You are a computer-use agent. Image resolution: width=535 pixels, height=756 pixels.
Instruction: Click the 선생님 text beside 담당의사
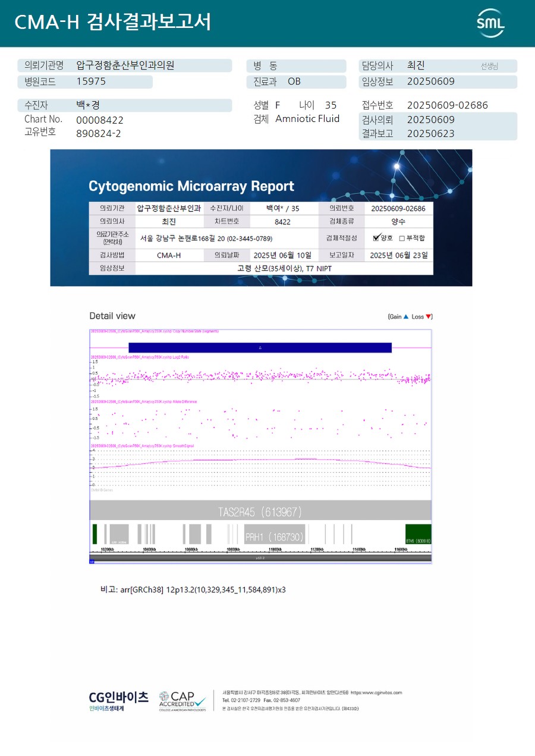point(490,67)
